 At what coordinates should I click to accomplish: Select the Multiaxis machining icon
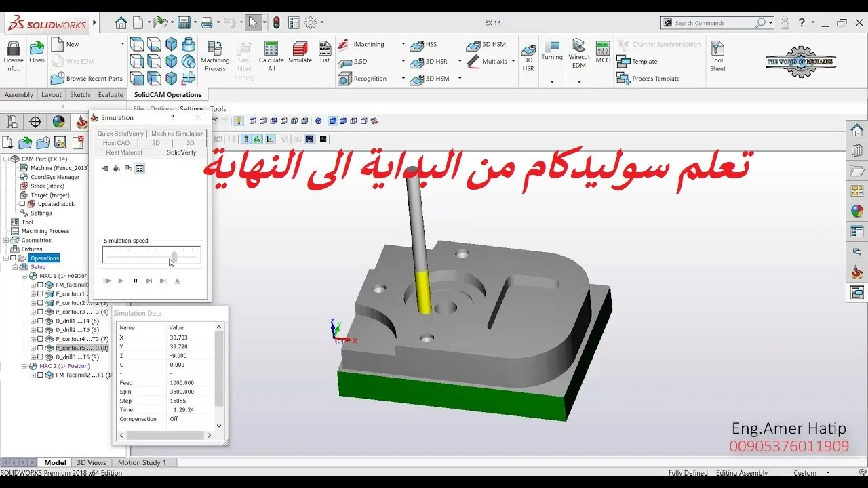(x=473, y=62)
